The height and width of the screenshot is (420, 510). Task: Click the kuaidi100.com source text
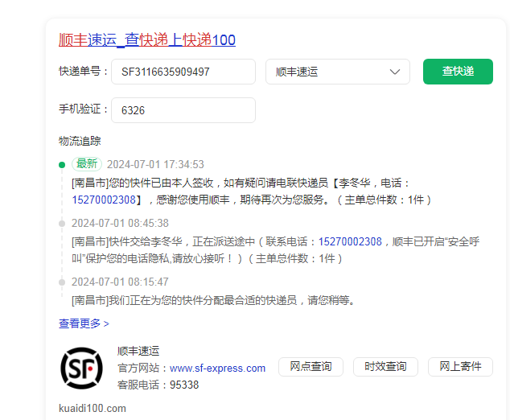point(93,408)
